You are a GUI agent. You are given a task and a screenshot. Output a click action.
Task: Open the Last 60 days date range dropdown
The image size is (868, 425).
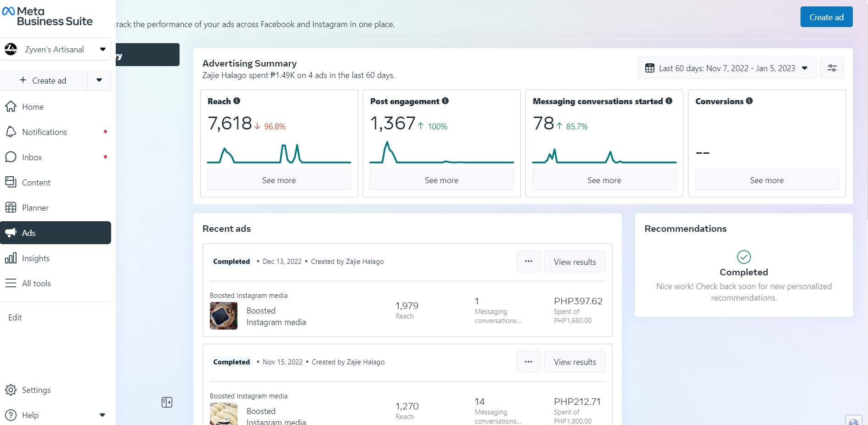point(727,68)
